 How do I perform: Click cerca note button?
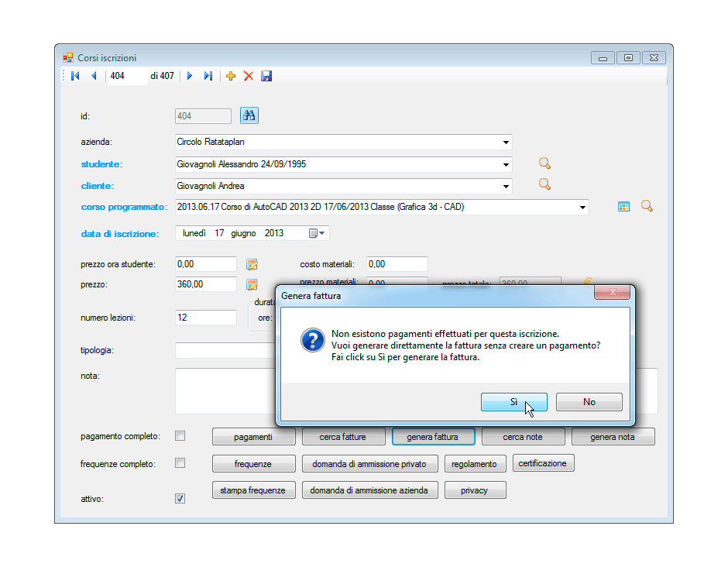(524, 437)
